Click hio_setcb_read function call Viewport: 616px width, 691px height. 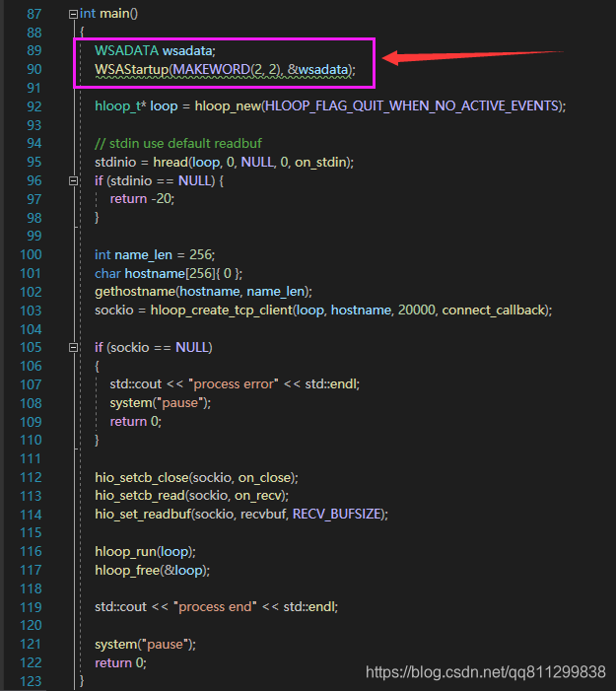[x=140, y=496]
